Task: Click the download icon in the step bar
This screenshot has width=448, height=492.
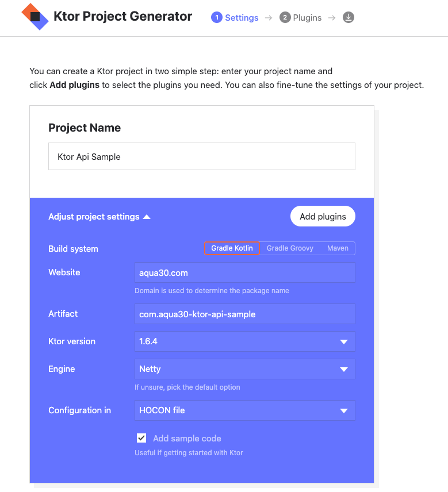Action: [x=348, y=17]
